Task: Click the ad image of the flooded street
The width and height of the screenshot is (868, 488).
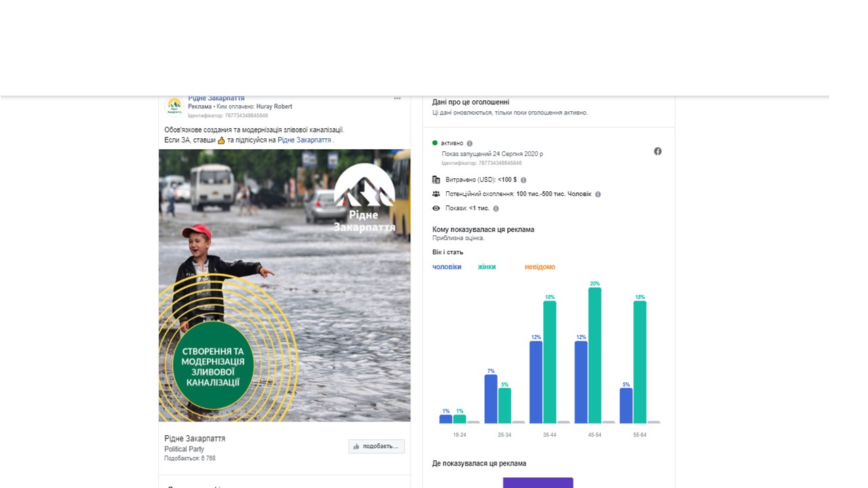Action: point(284,285)
